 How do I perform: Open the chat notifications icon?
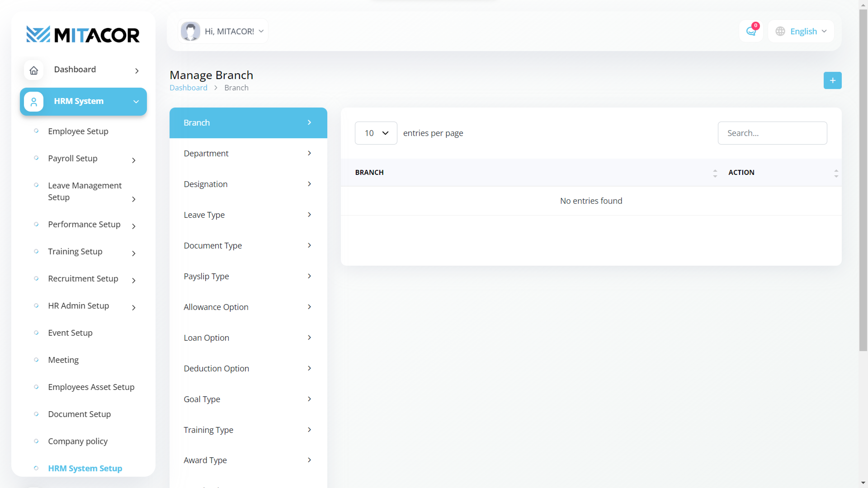(751, 31)
